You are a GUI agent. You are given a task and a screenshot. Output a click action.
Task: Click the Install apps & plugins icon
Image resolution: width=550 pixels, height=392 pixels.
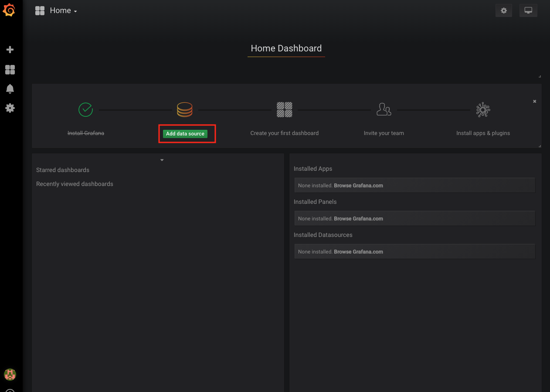tap(483, 110)
